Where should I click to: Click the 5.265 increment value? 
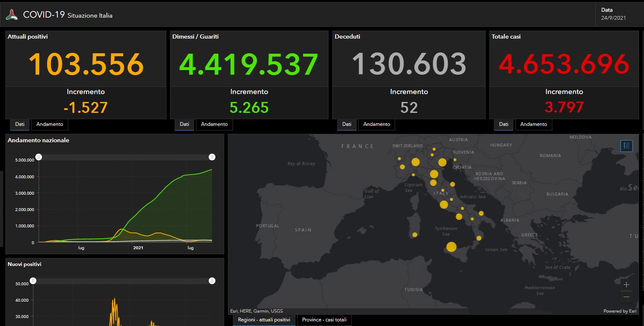[249, 107]
